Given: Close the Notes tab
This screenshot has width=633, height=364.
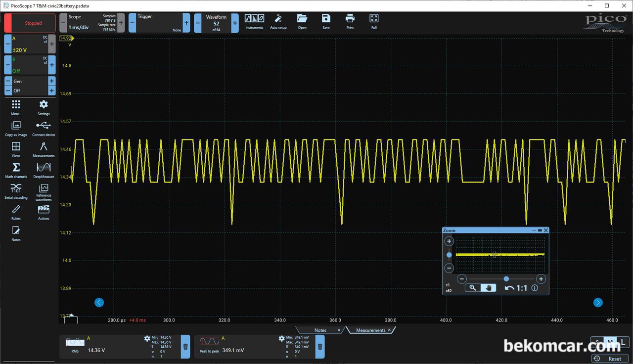Looking at the screenshot, I should 339,330.
